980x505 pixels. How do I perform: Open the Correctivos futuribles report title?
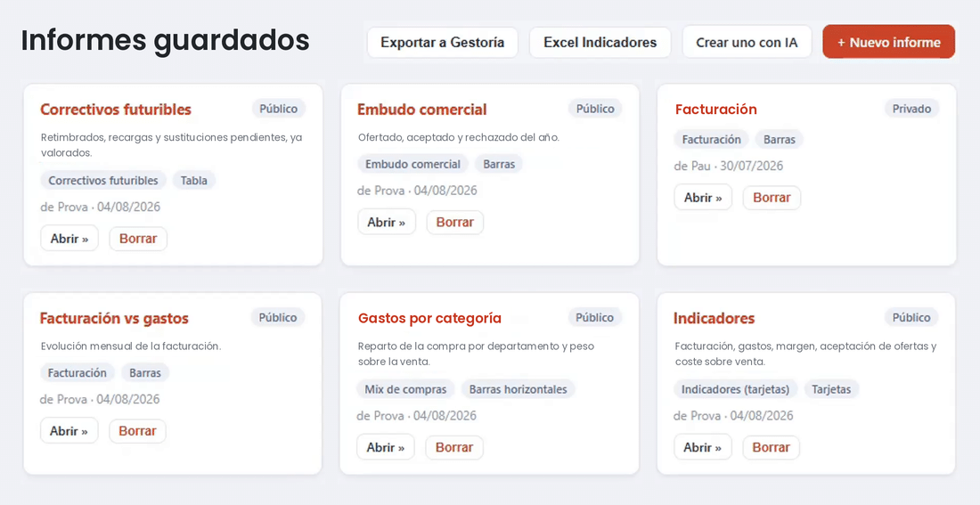[116, 110]
